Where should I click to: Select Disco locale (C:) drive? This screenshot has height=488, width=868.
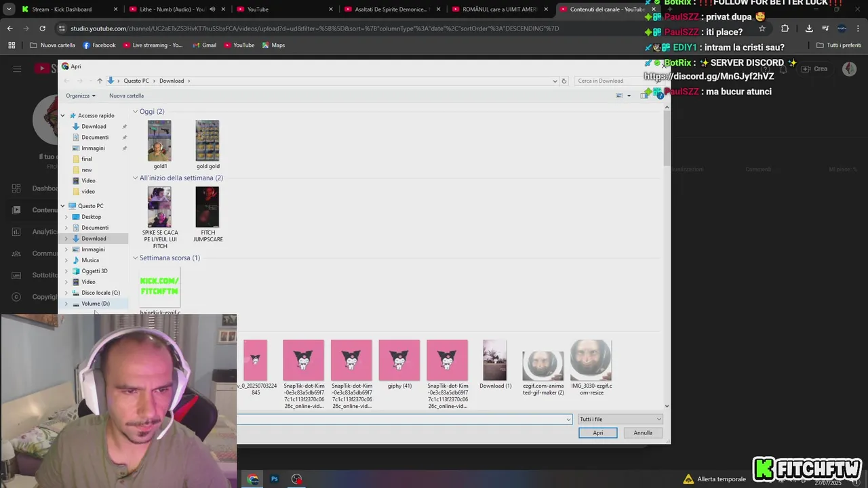[100, 293]
